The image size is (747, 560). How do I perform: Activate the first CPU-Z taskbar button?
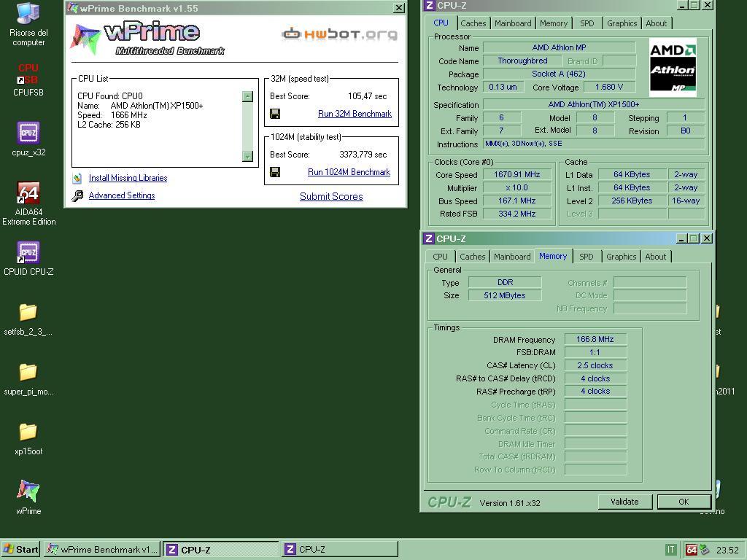pyautogui.click(x=221, y=550)
